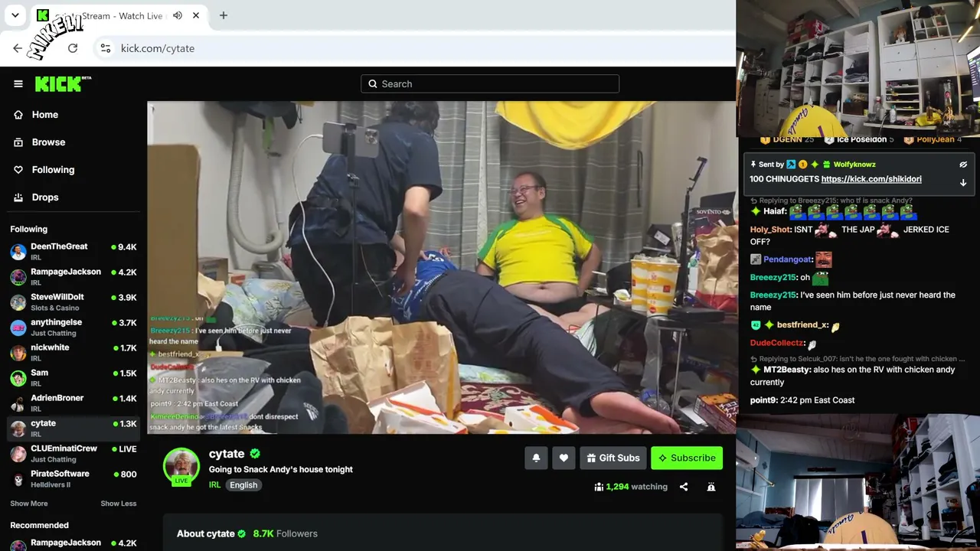
Task: Toggle notifications bell for cytate
Action: coord(536,458)
